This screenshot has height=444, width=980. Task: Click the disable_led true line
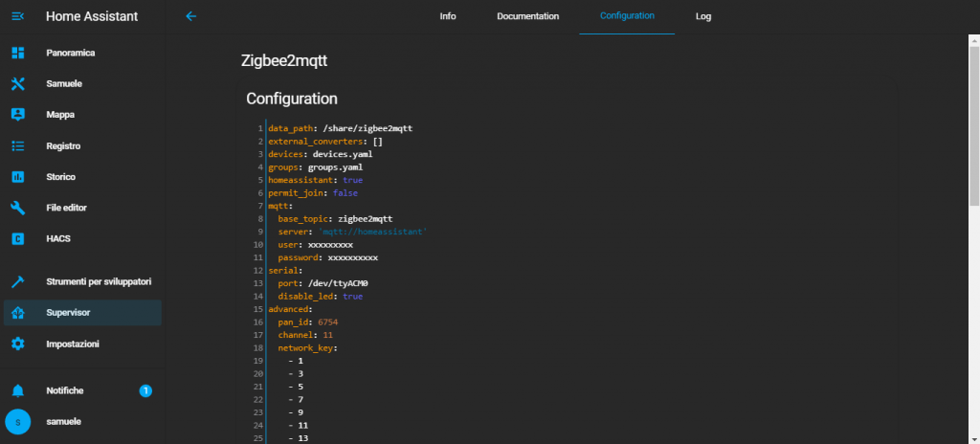tap(320, 297)
